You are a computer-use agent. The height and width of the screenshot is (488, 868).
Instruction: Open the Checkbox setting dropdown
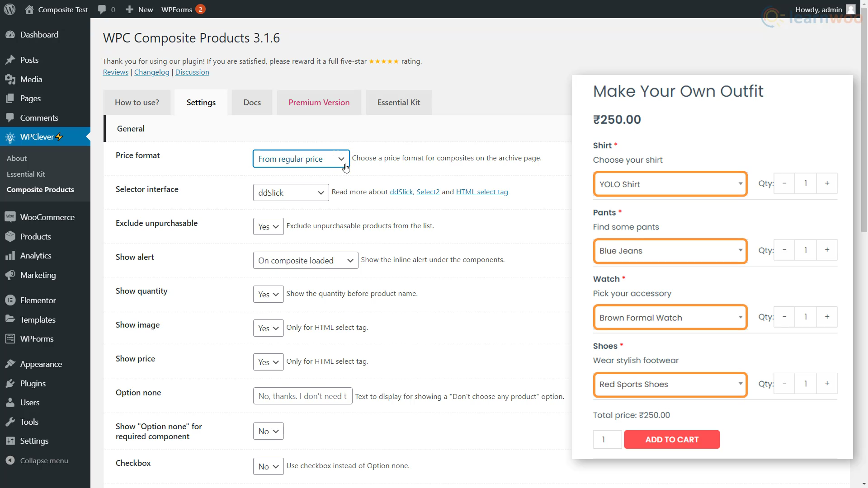point(268,466)
